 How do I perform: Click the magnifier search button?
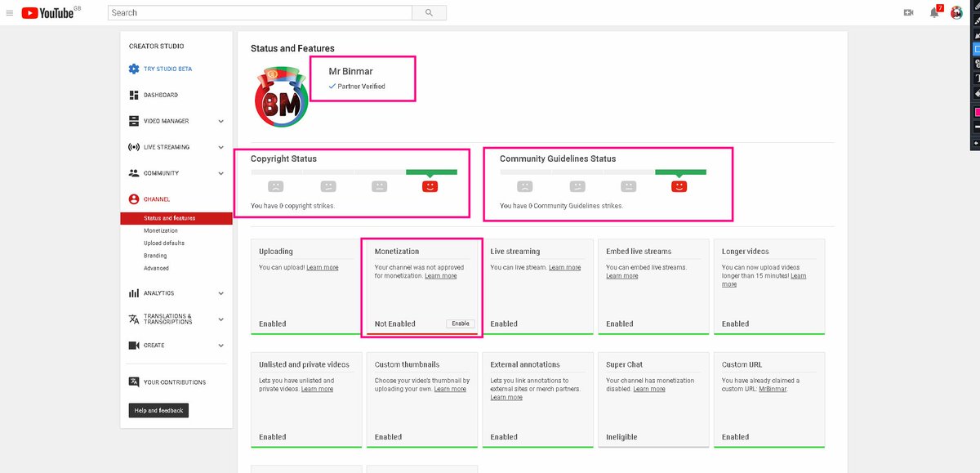pyautogui.click(x=429, y=12)
